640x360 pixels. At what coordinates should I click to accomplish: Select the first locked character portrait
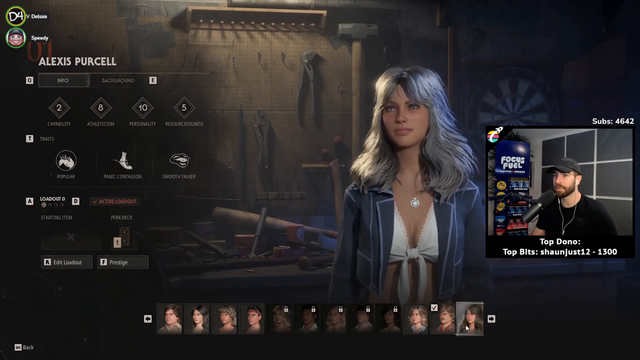coord(279,319)
